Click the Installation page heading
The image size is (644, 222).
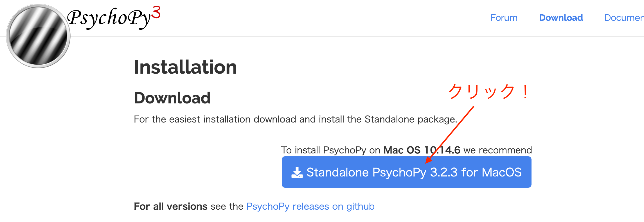point(185,67)
